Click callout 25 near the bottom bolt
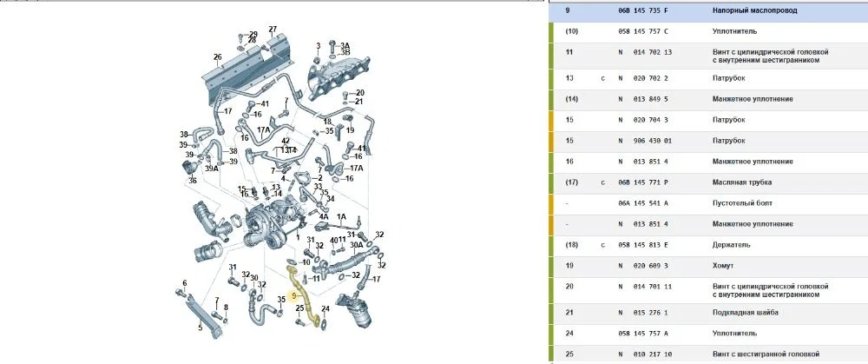This screenshot has height=364, width=868. coord(299,308)
